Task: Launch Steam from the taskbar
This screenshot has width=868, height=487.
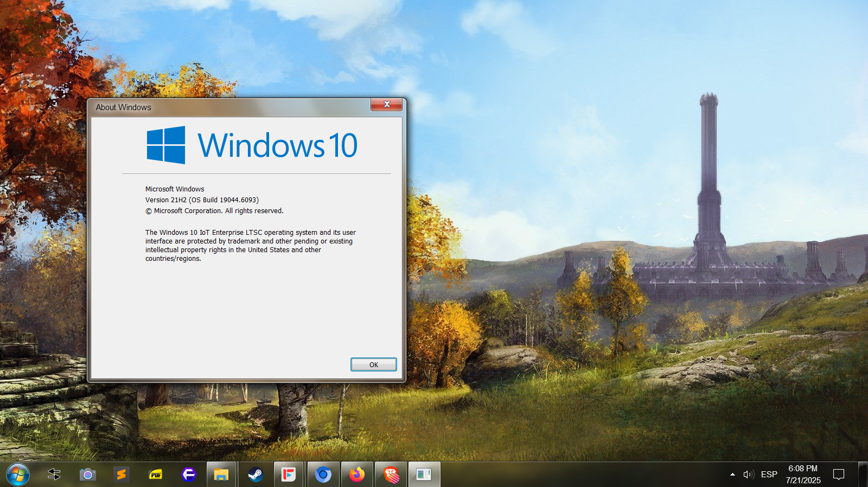Action: click(x=255, y=475)
